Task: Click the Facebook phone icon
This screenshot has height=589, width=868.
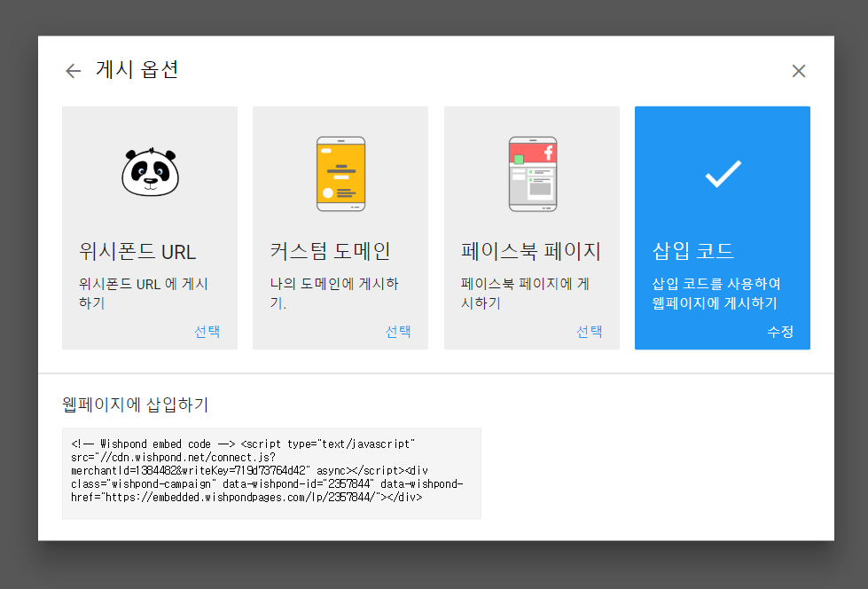Action: pyautogui.click(x=533, y=174)
